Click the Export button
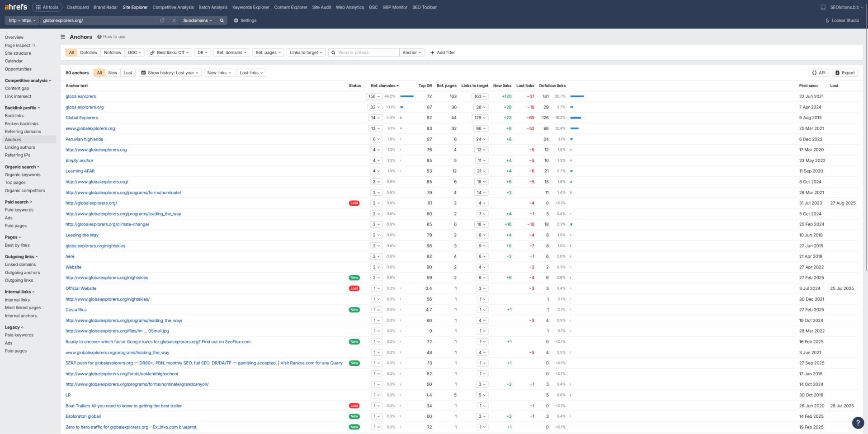This screenshot has width=868, height=434. [x=844, y=73]
